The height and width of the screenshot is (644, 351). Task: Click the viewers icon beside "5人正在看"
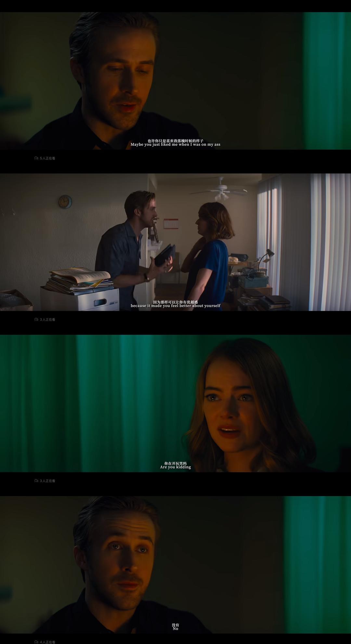[x=36, y=158]
